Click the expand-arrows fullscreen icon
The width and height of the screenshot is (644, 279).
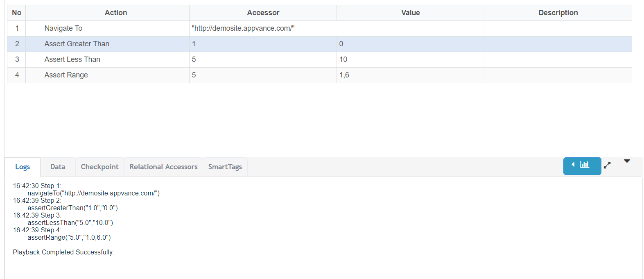(x=607, y=166)
